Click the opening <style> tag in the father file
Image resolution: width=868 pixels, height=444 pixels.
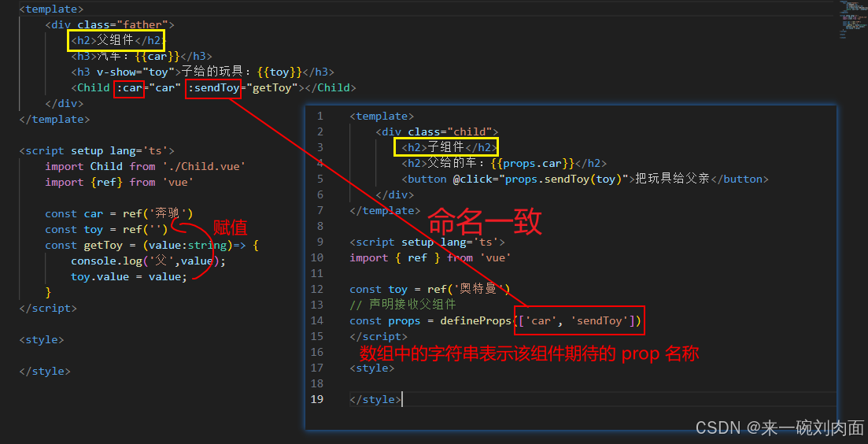point(42,339)
